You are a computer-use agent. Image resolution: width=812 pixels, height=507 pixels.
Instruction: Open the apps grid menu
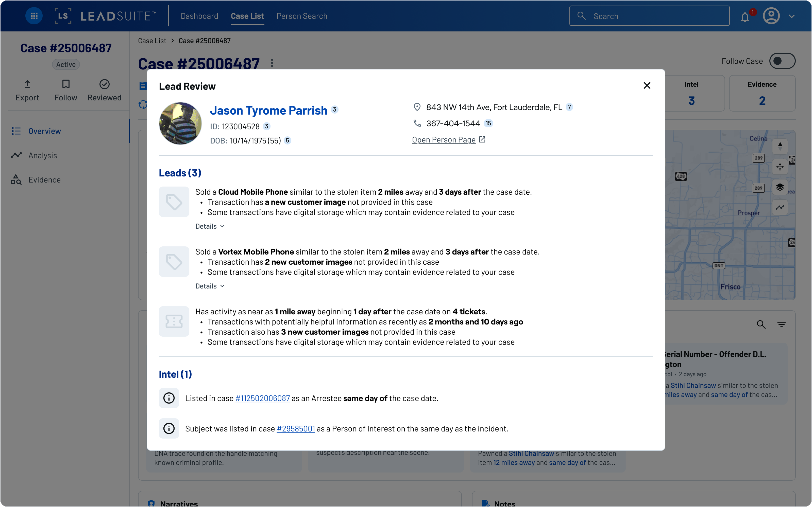pyautogui.click(x=33, y=15)
